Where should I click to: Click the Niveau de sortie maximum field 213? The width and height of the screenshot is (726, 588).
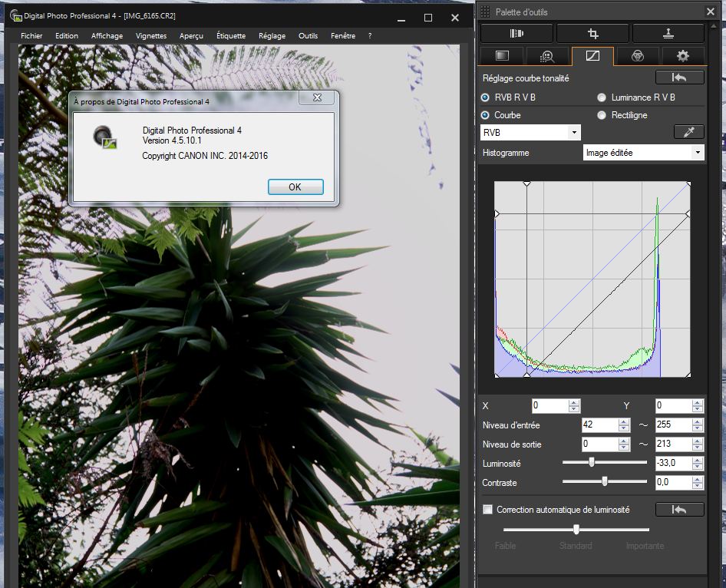pyautogui.click(x=674, y=444)
